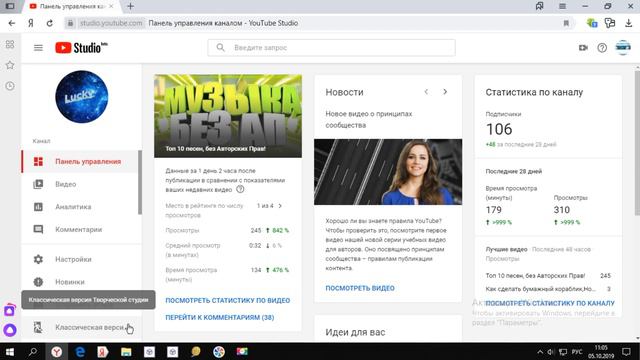
Task: Click ПЕРЕЙТИ К КОММЕНТАРИЯМ (38) link
Action: point(220,317)
